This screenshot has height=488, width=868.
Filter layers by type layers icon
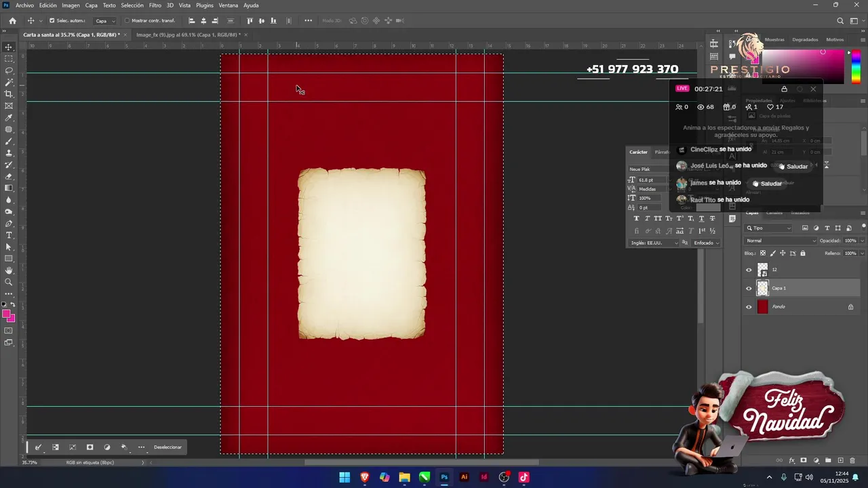tap(827, 228)
